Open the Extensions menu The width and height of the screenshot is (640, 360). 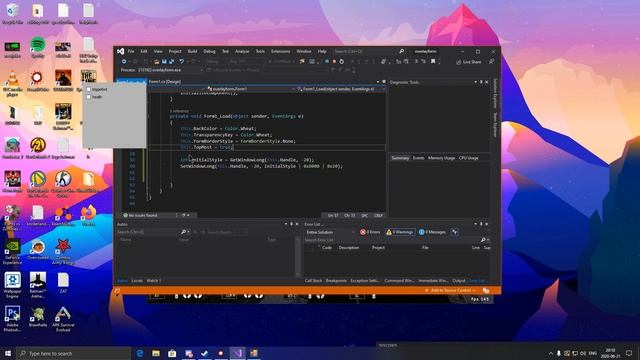pos(281,51)
